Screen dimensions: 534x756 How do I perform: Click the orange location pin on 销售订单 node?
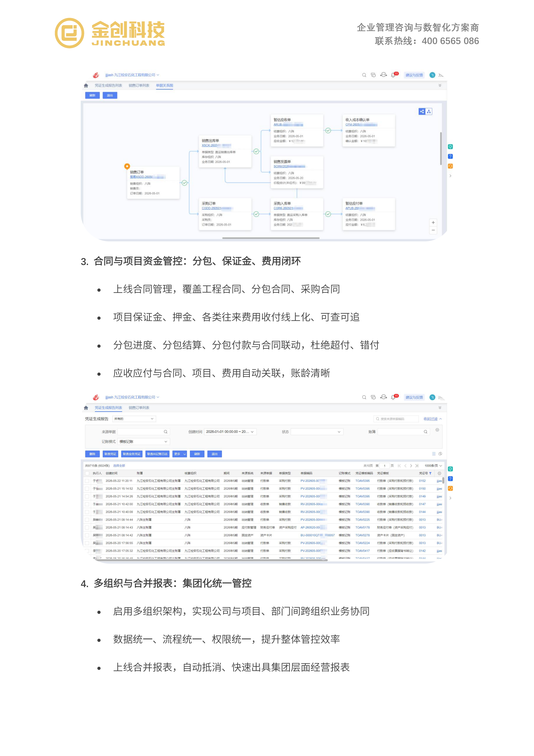click(x=127, y=166)
